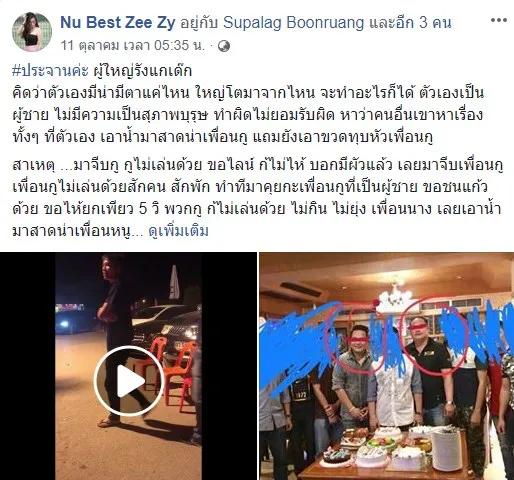
Task: Expand the post with ดูเพิ่มเติม
Action: 179,231
